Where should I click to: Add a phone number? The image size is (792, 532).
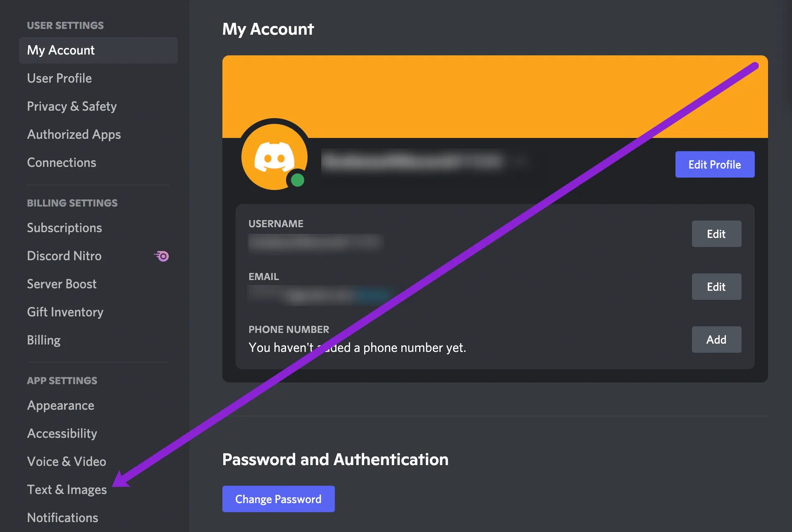click(x=716, y=340)
